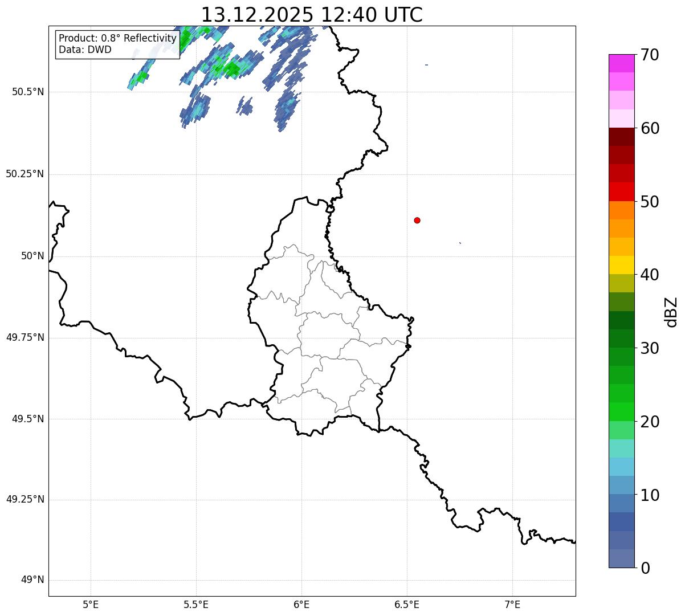Click the 50°N latitude label
This screenshot has height=616, width=685.
tap(32, 256)
